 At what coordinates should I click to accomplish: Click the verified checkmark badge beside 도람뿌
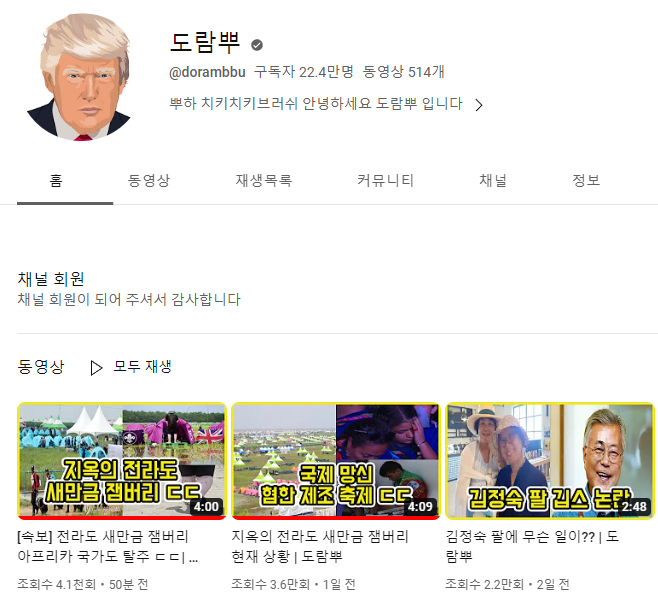click(x=257, y=45)
